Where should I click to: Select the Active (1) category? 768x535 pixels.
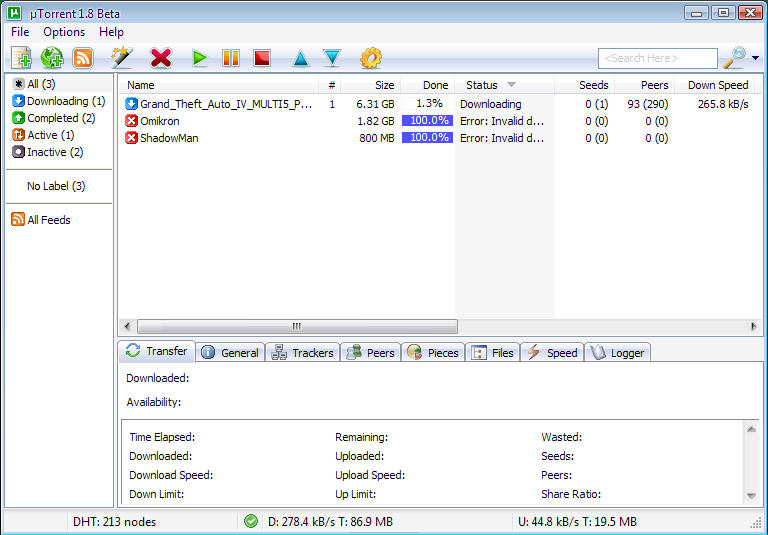(x=43, y=135)
